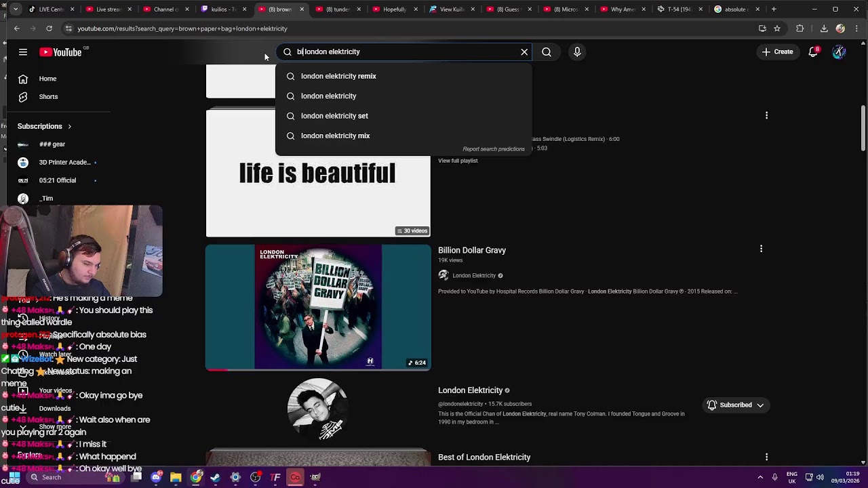868x488 pixels.
Task: Open London Elektricity channel under Billion Dollar Gravy
Action: [474, 276]
